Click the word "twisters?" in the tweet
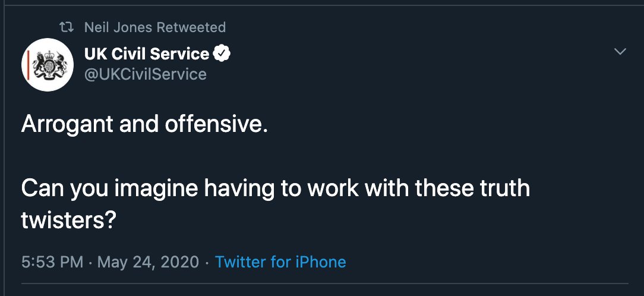The width and height of the screenshot is (644, 296). click(68, 221)
